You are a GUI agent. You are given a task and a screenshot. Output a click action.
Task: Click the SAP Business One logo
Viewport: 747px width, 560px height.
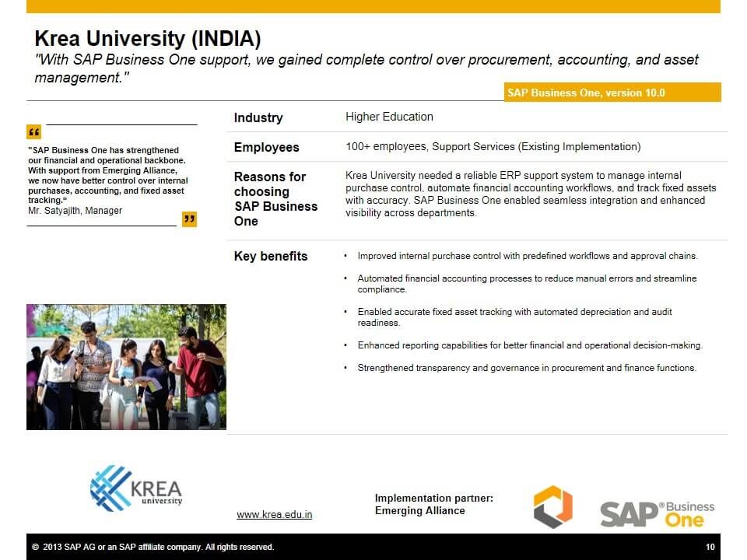point(658,514)
